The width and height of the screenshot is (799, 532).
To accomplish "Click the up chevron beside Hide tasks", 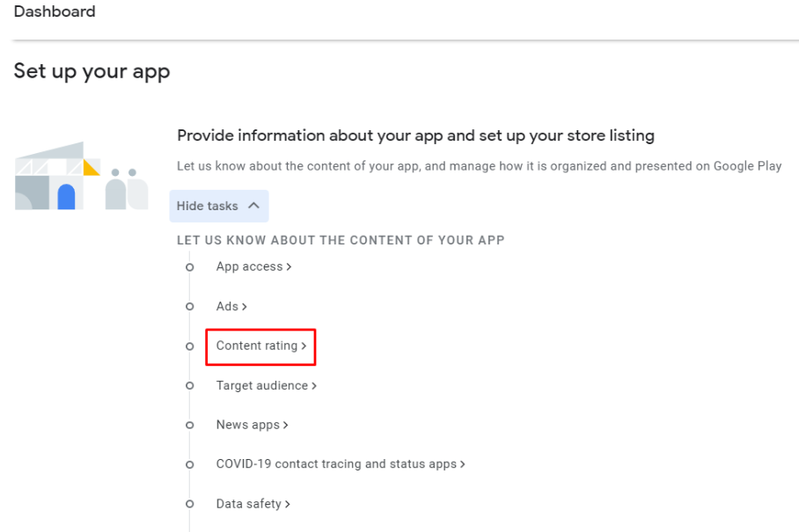I will coord(253,206).
